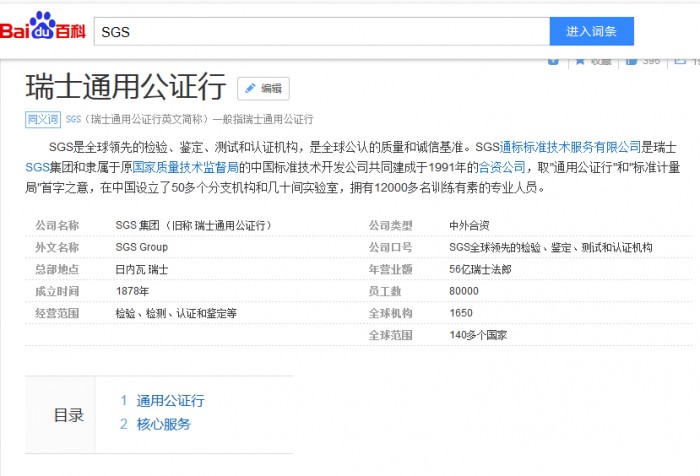Click the 成立时间 field label
The width and height of the screenshot is (700, 476).
pyautogui.click(x=57, y=291)
